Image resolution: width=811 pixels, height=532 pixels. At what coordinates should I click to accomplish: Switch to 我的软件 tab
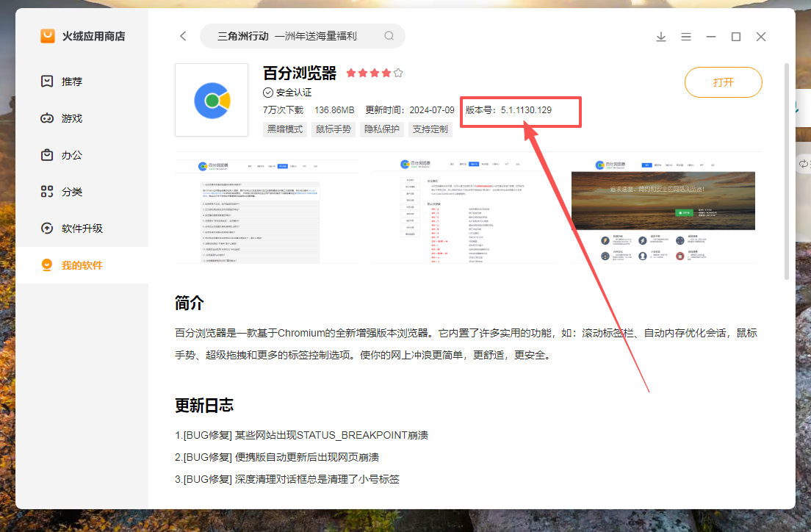point(82,265)
